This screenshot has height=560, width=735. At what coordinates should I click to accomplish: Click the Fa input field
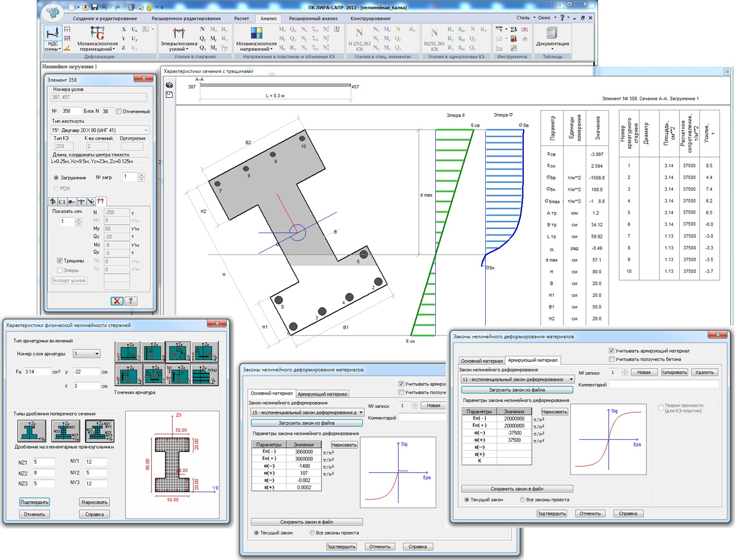[x=37, y=372]
